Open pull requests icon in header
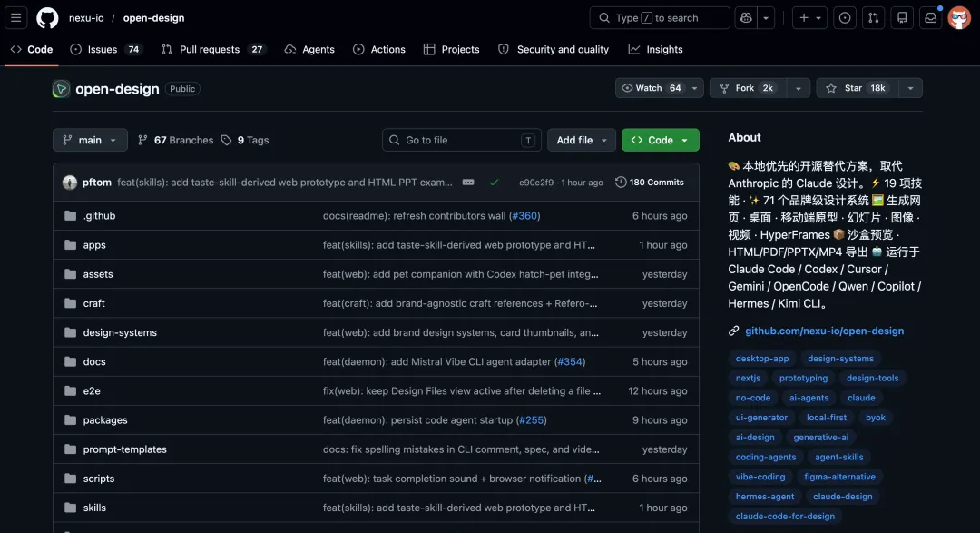 click(x=873, y=17)
